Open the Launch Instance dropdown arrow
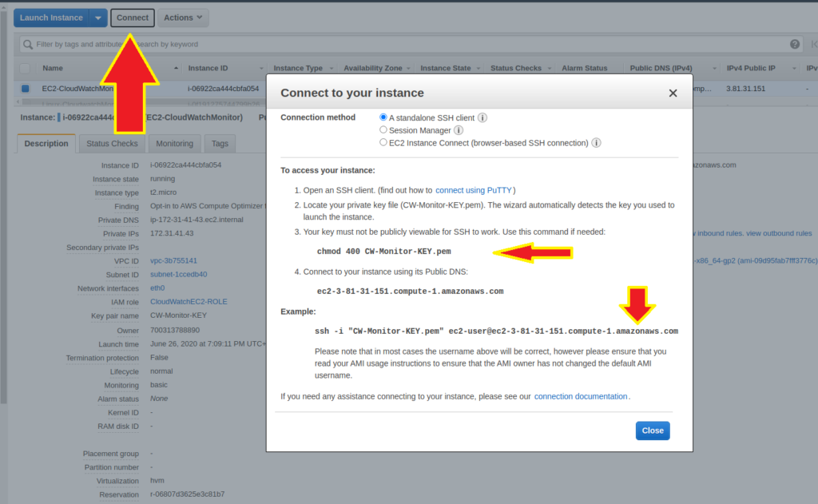The image size is (818, 504). click(97, 18)
